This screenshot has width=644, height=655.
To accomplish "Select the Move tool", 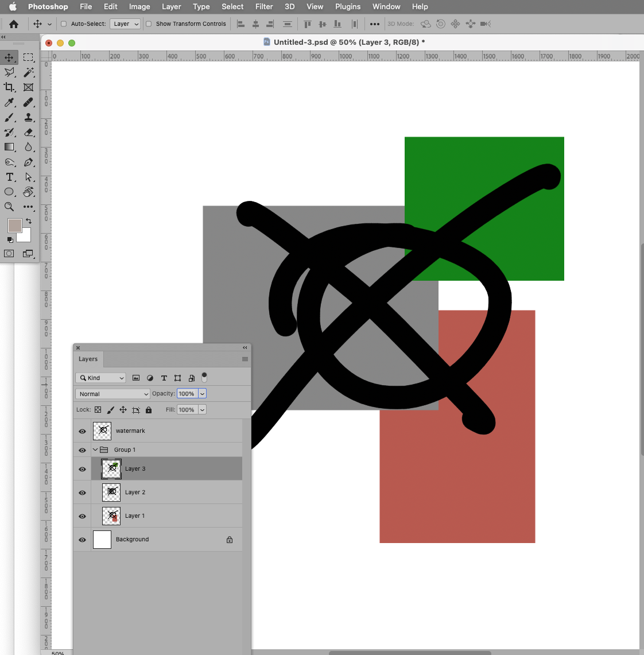I will [9, 57].
